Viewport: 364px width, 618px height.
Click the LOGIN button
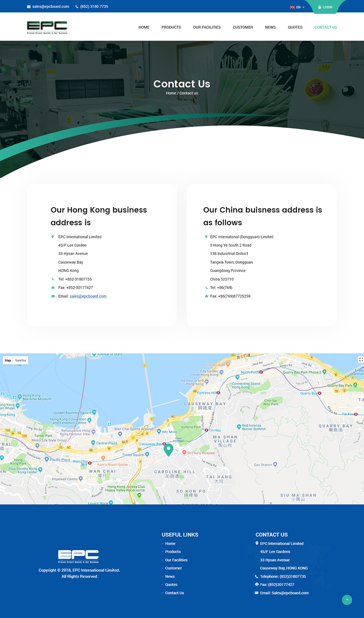coord(325,7)
